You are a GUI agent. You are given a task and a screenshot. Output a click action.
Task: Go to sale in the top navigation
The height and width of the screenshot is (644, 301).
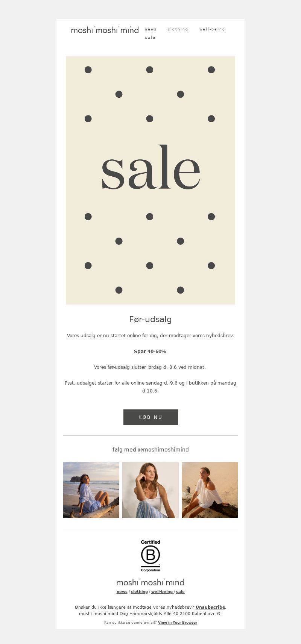pyautogui.click(x=150, y=38)
